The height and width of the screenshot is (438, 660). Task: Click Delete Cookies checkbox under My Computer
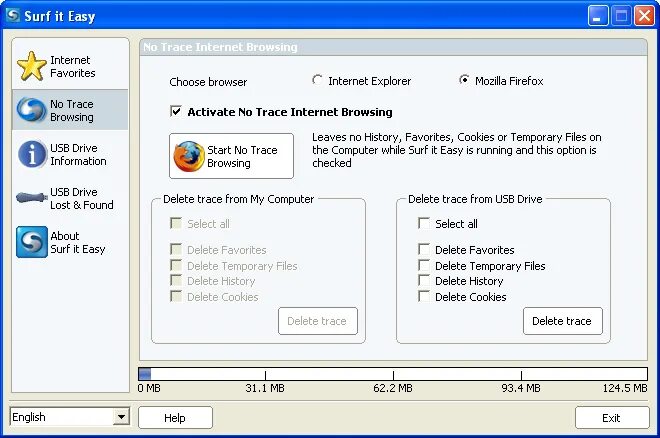click(x=176, y=296)
